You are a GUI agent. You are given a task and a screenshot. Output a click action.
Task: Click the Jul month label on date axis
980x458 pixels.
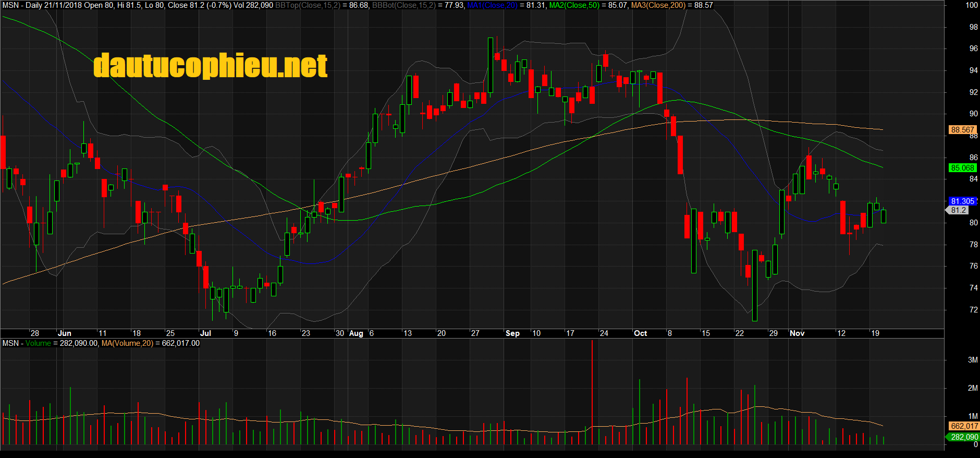205,333
